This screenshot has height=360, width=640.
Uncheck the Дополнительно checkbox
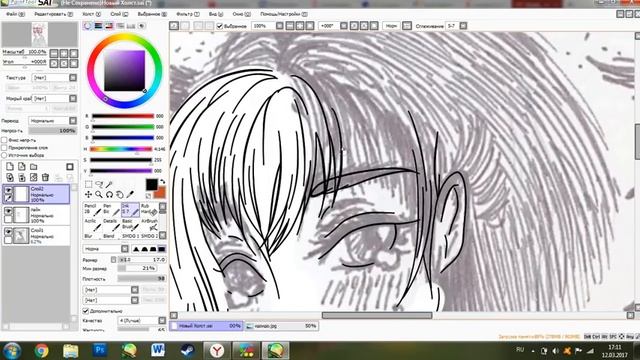point(86,311)
